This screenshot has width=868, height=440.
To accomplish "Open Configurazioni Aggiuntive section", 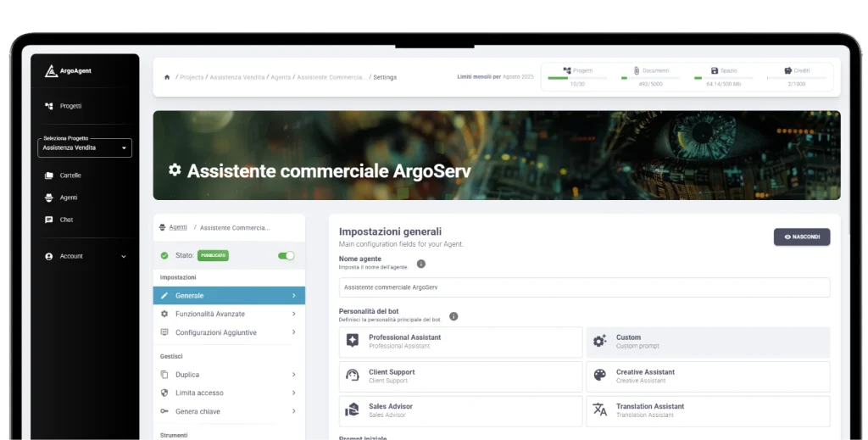I will coord(229,332).
